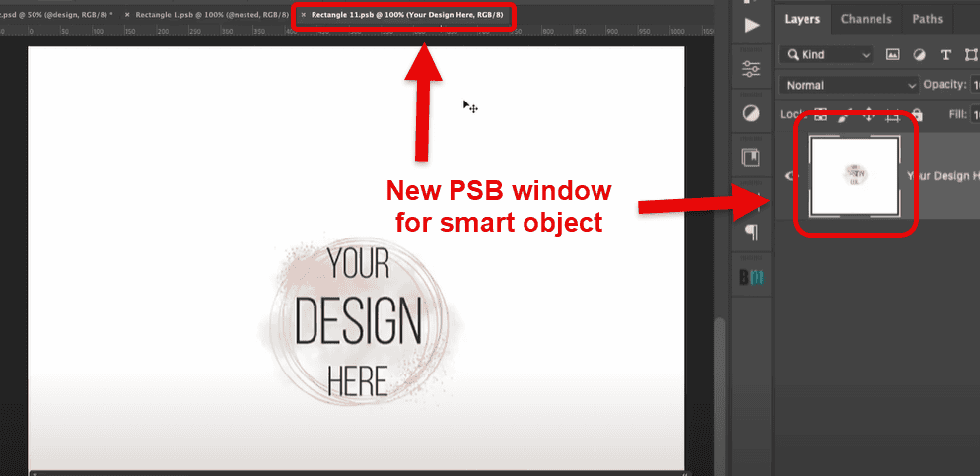The height and width of the screenshot is (476, 980).
Task: Open the Paragraph panel icon
Action: 753,234
